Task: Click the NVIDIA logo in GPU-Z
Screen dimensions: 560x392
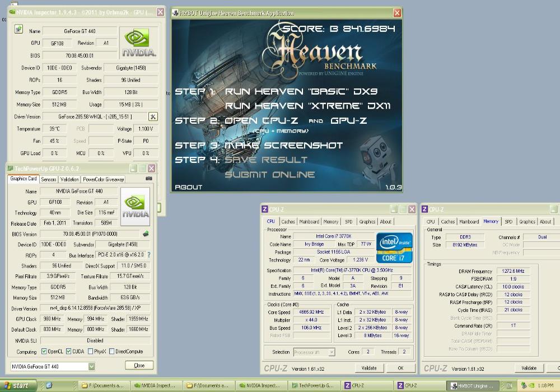Action: 135,207
